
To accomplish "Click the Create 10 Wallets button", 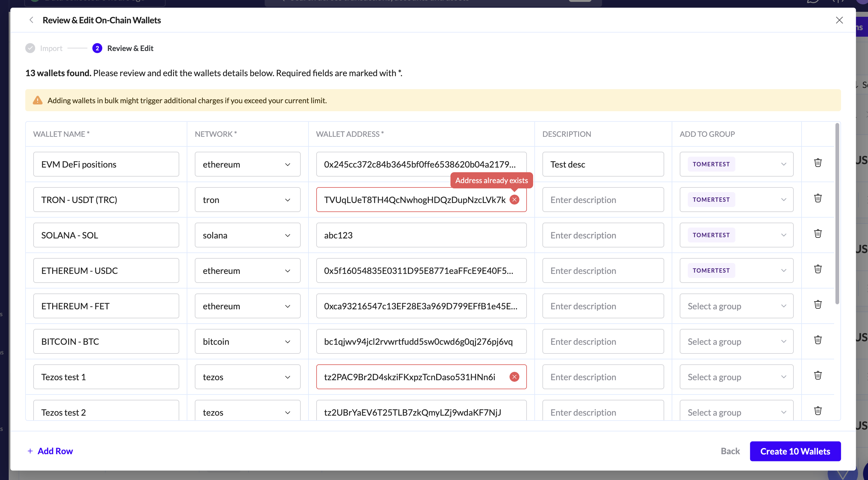I will click(795, 451).
